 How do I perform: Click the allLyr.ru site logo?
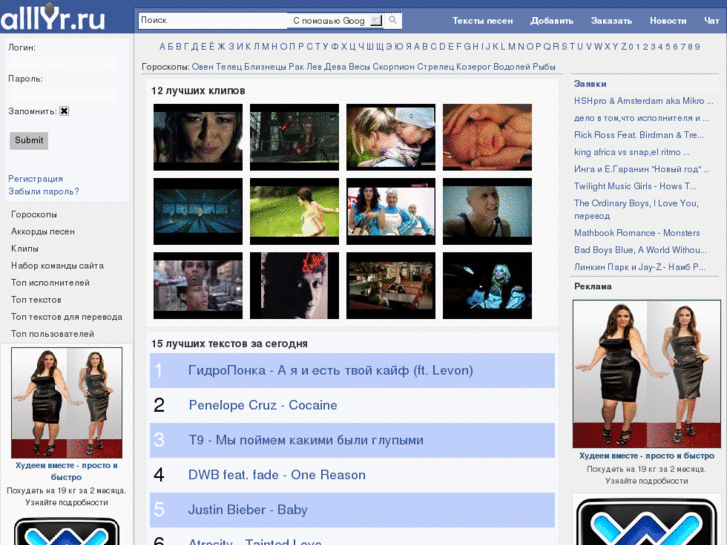tap(53, 18)
